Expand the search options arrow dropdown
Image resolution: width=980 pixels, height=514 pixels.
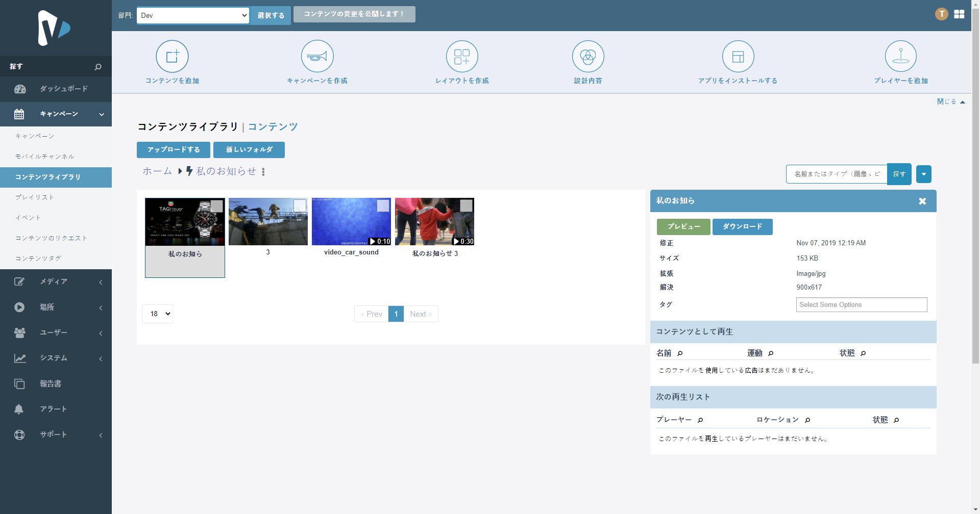tap(923, 174)
